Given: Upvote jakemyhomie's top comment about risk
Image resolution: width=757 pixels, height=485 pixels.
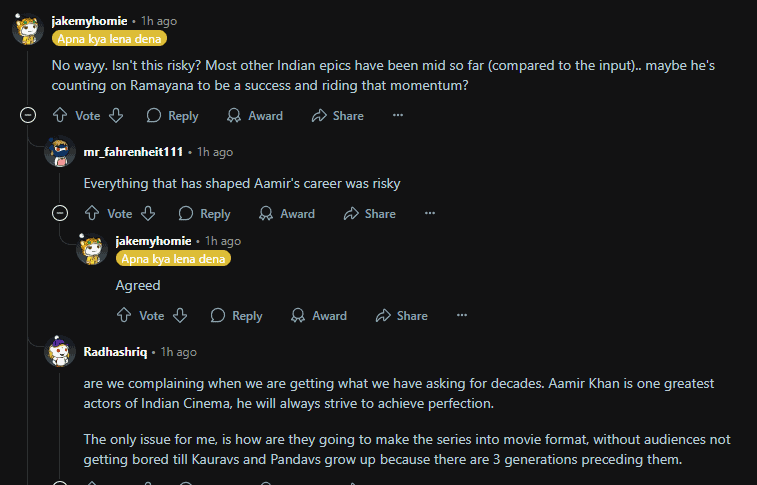Looking at the screenshot, I should point(60,116).
